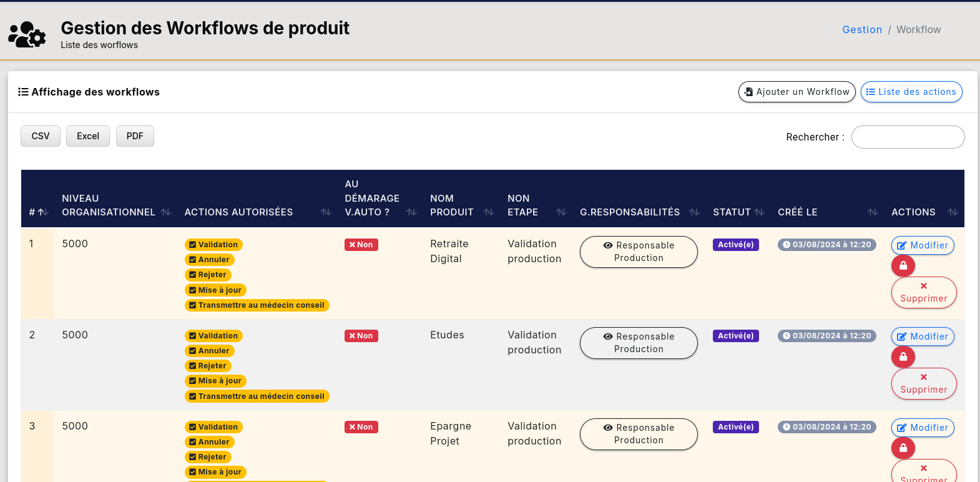The image size is (980, 482).
Task: Click the red lock icon in row 2
Action: [903, 357]
